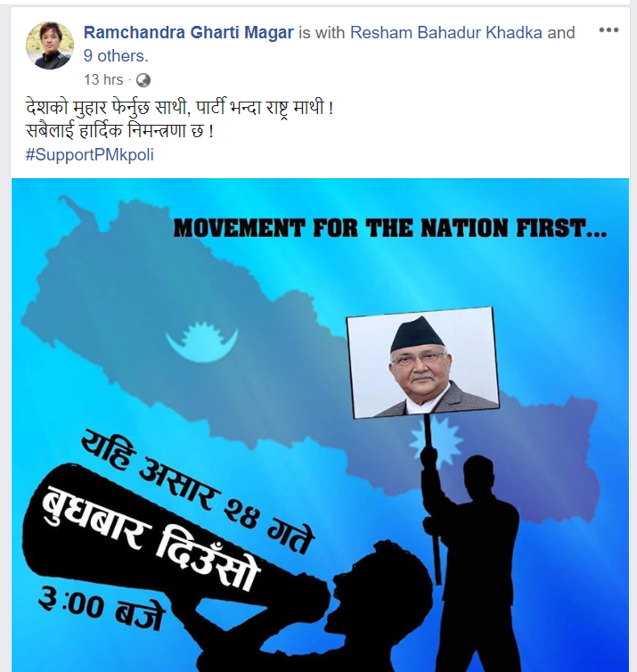
Task: Click the '३:०० बजे' time text
Action: pos(102,607)
